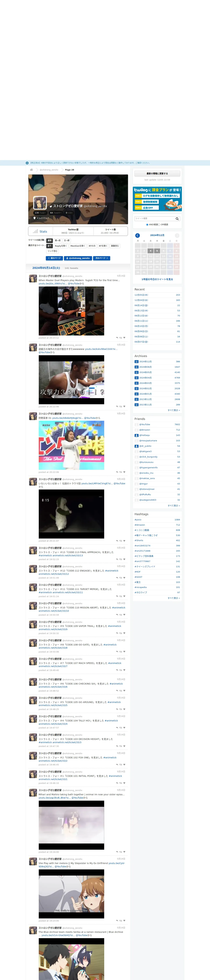Click list icon beside 2023年11月 archive
210x980 pixels.
(136, 405)
